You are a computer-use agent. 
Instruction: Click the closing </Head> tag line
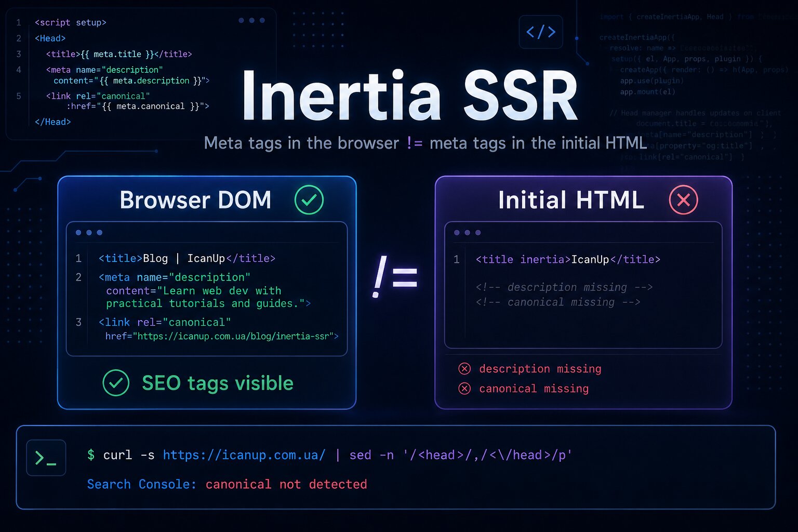tap(52, 122)
